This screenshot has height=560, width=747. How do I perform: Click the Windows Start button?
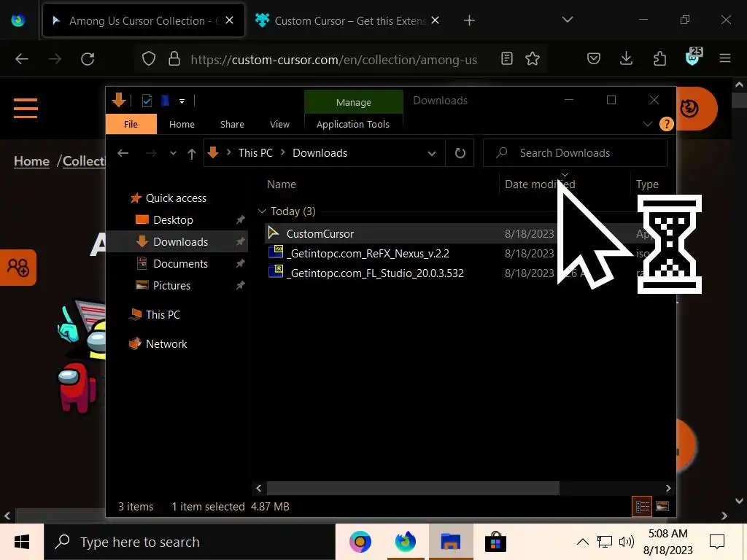pos(22,542)
